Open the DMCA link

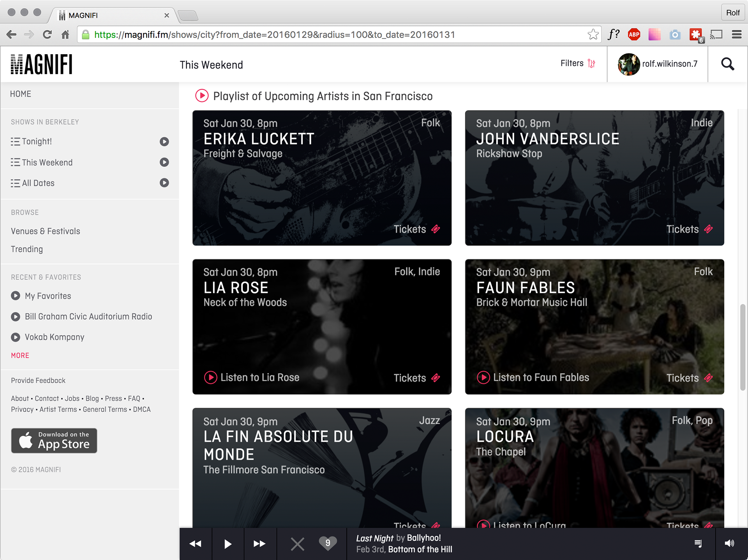[x=142, y=409]
